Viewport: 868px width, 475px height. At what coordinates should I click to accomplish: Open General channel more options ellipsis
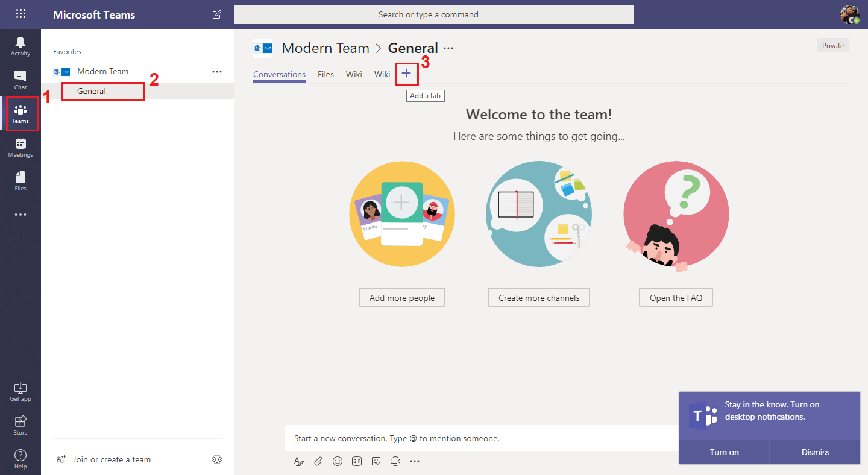(x=448, y=48)
